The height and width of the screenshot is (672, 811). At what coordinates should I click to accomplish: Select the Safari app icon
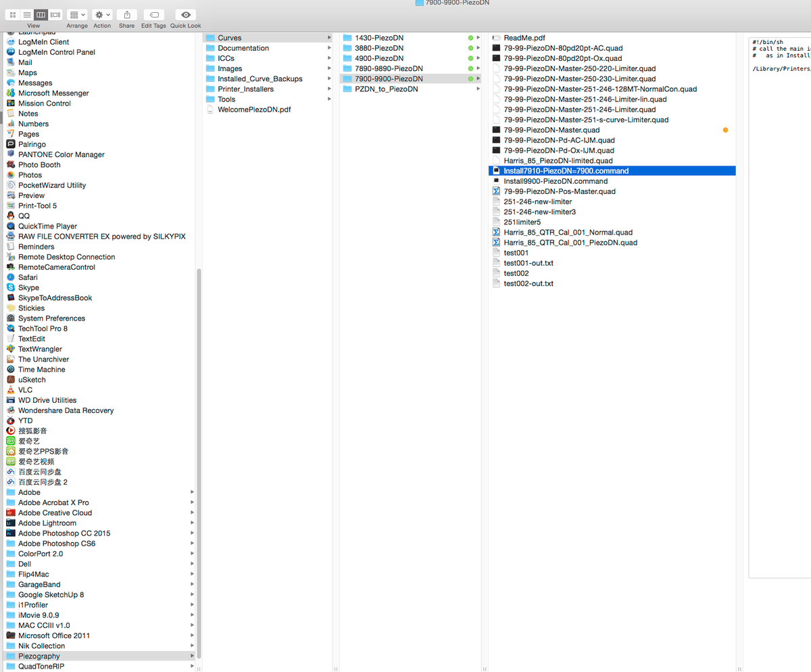click(11, 277)
